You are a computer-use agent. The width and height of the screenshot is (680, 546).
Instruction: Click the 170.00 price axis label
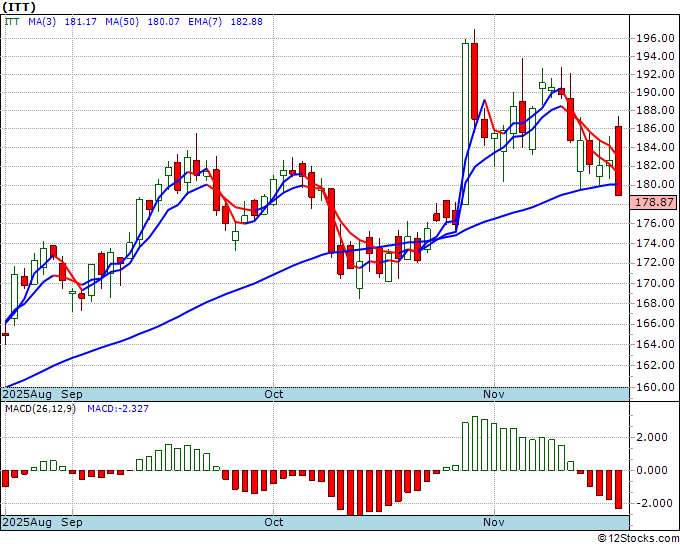[x=655, y=283]
